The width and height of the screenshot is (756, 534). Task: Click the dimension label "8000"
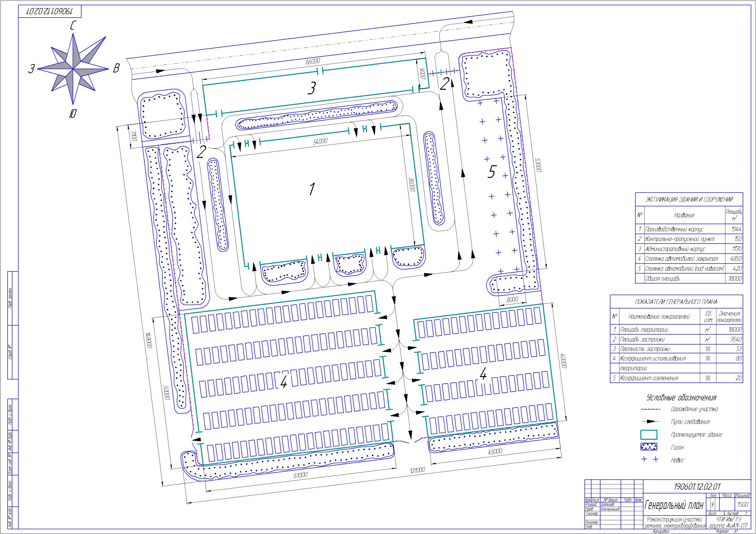coord(512,300)
